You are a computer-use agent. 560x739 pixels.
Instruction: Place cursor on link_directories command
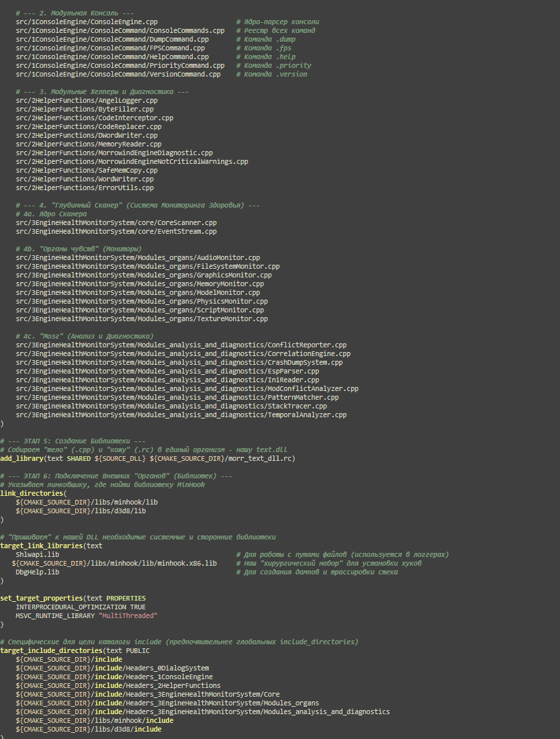coord(32,493)
